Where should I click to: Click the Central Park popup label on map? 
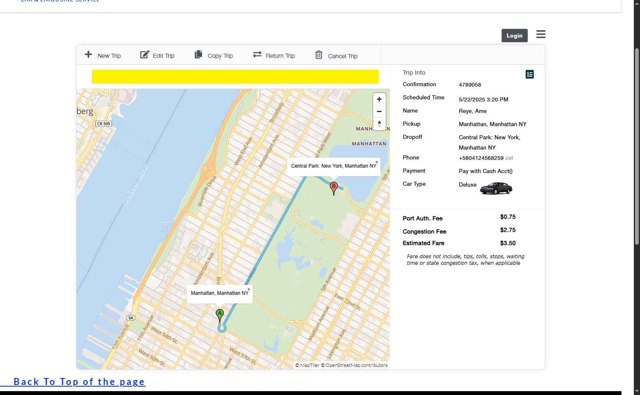(333, 166)
